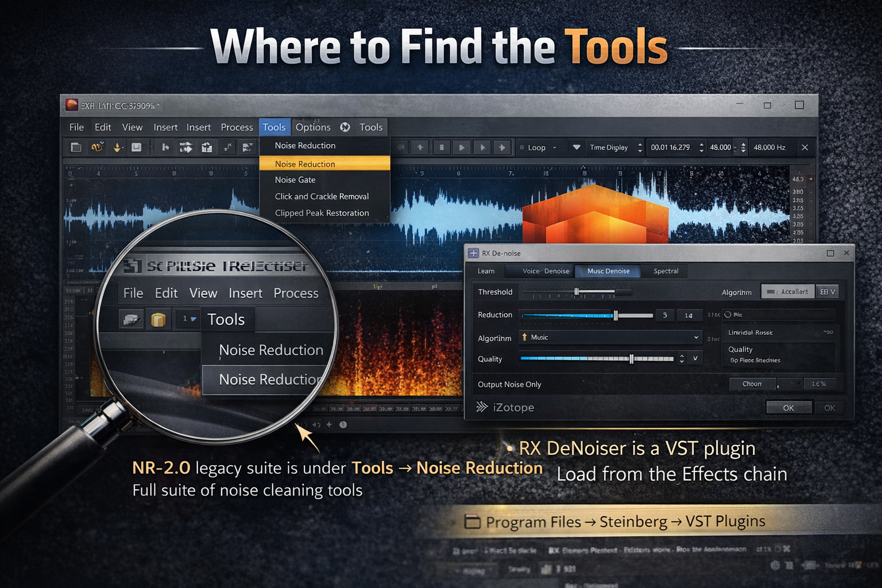Click the iZotope logo arrows icon
Screen dimensions: 882x588
pyautogui.click(x=482, y=407)
